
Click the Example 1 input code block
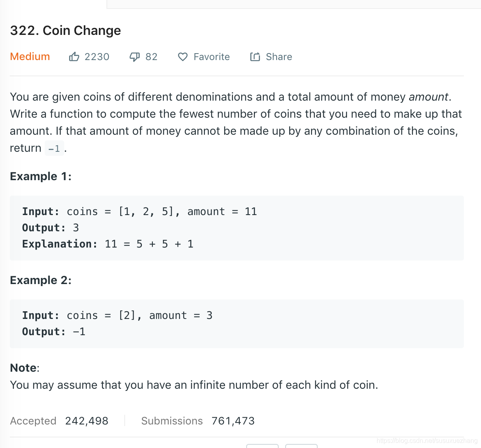(x=140, y=211)
